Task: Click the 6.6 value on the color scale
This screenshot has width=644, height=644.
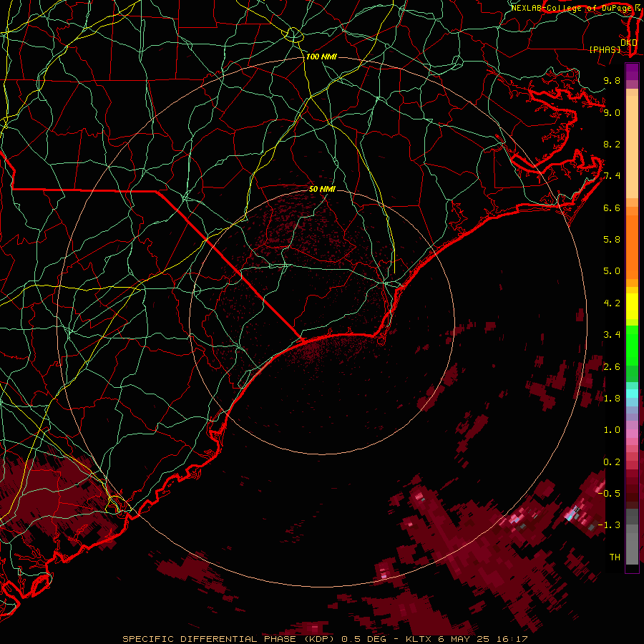Action: [612, 208]
